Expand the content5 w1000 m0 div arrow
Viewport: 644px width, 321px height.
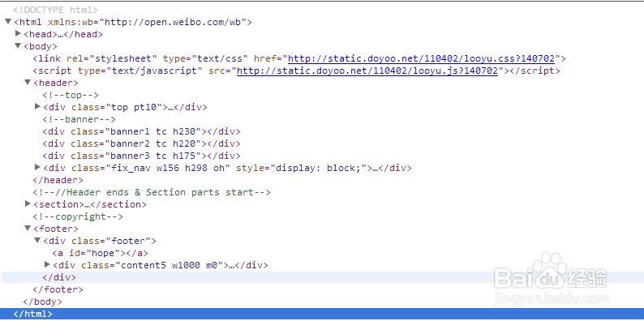tap(47, 264)
